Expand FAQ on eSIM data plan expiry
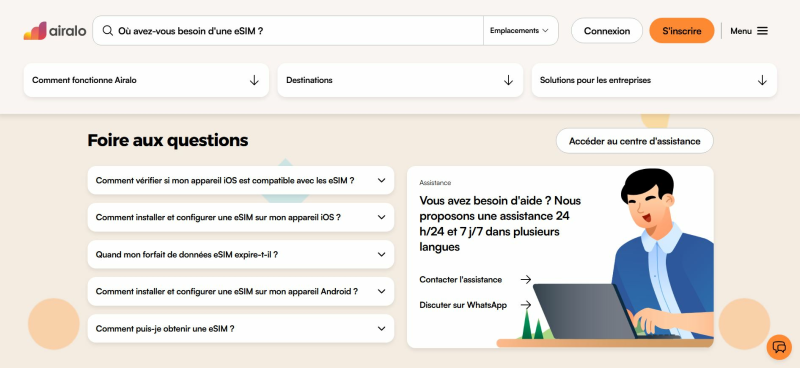Screen dimensions: 800x368 click(x=241, y=254)
